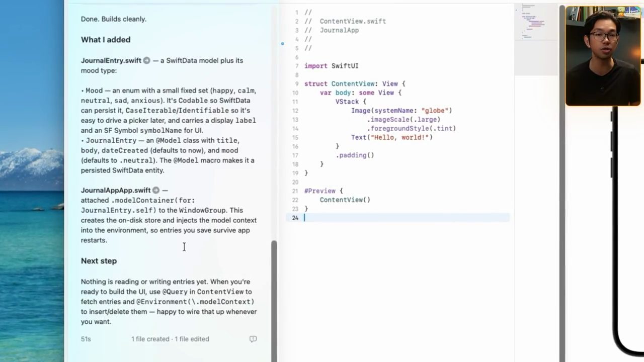Click the "#Preview {" code line
The width and height of the screenshot is (644, 362).
tap(324, 191)
